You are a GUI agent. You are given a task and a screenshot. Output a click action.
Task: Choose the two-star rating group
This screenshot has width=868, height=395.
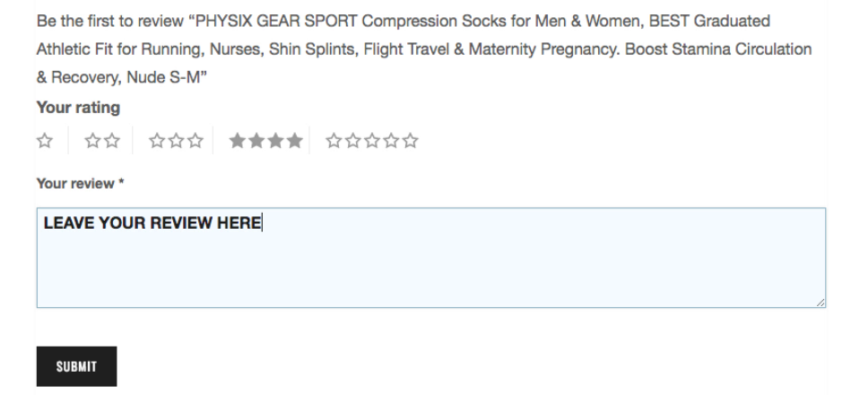click(102, 141)
